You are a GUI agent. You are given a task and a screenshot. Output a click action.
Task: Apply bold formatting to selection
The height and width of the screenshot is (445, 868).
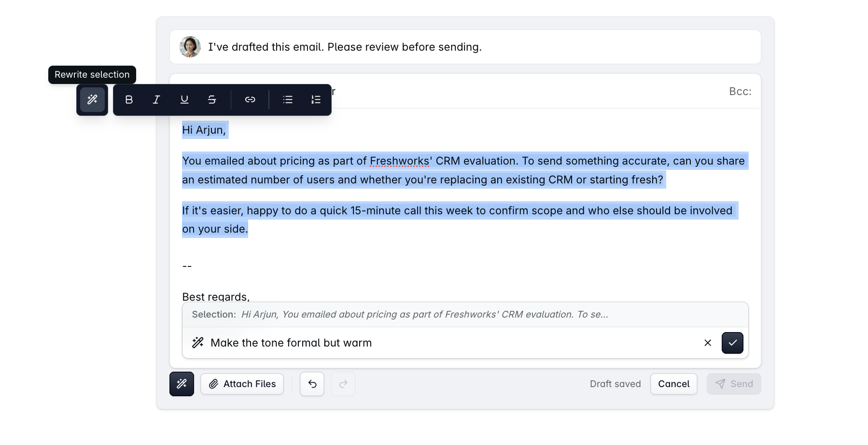tap(129, 100)
